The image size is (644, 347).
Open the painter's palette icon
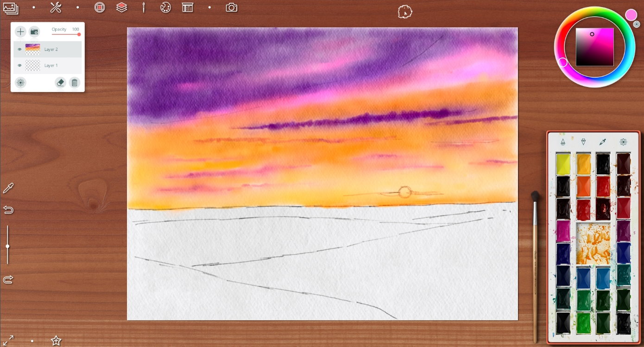pos(165,7)
